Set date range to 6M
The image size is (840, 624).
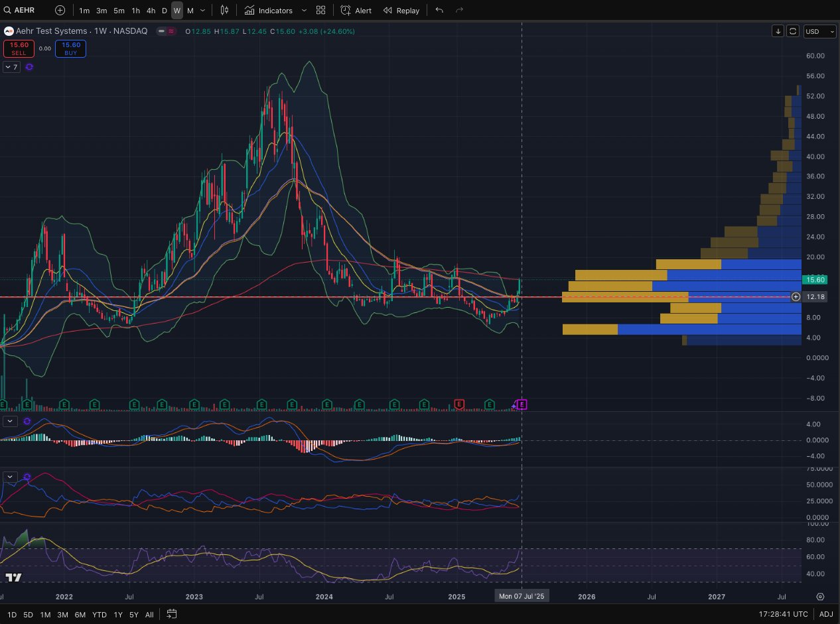(80, 615)
